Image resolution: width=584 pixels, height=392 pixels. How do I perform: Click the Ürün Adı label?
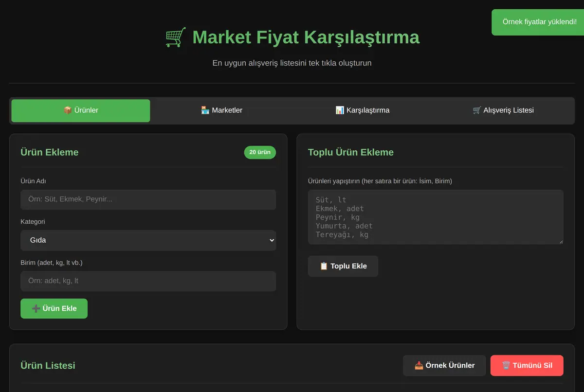pyautogui.click(x=33, y=181)
